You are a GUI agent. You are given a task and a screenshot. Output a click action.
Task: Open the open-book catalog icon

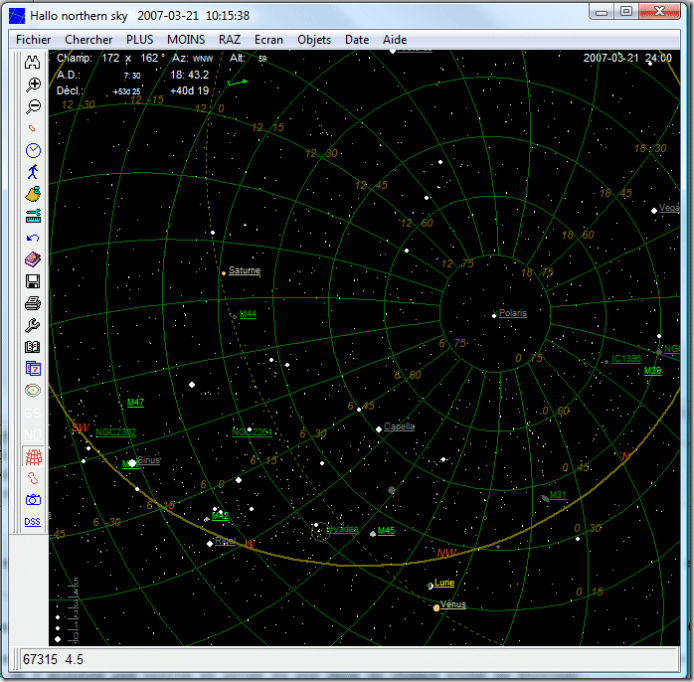(x=32, y=347)
